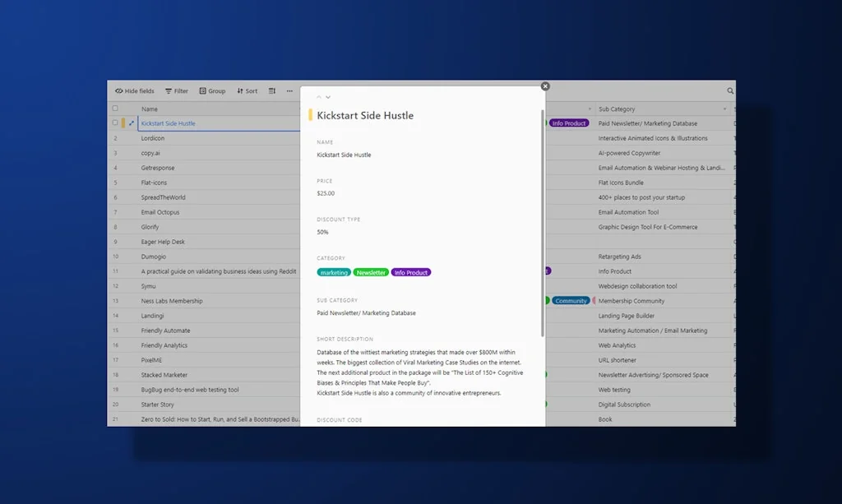Click the purple Info Product tag in popup
The width and height of the screenshot is (842, 504).
(411, 273)
